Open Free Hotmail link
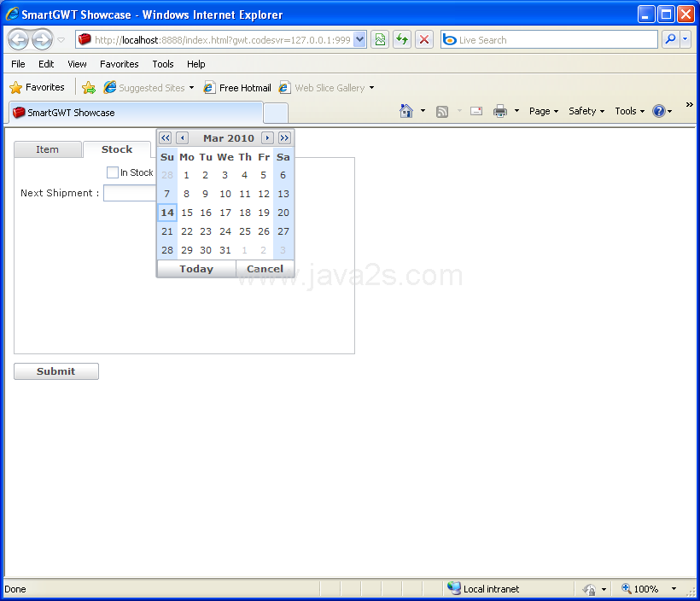Viewport: 700px width, 601px height. pos(237,88)
